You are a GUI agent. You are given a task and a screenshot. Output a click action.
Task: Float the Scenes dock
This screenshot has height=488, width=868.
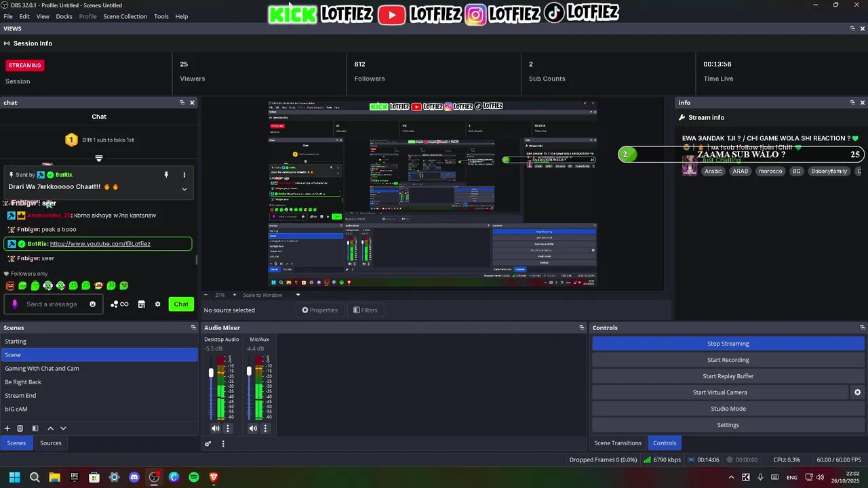[x=193, y=327]
